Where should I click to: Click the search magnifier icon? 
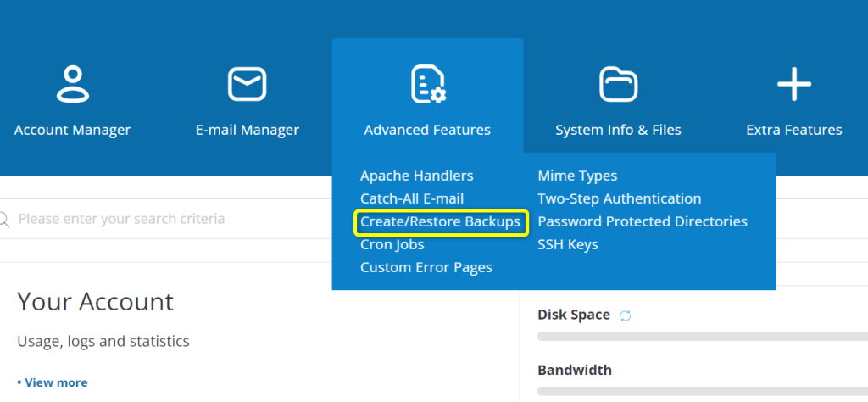click(4, 220)
